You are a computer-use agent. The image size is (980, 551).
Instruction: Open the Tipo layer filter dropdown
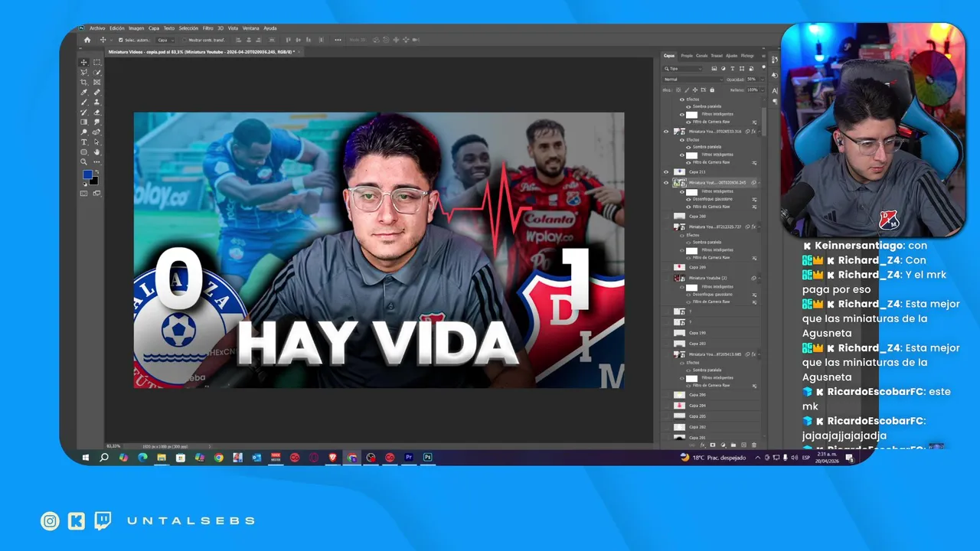683,68
